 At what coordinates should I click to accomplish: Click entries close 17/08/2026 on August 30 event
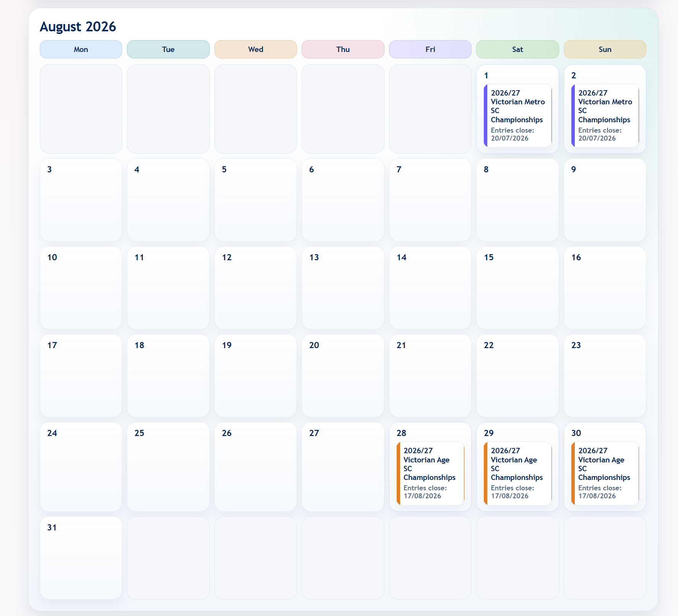tap(600, 492)
